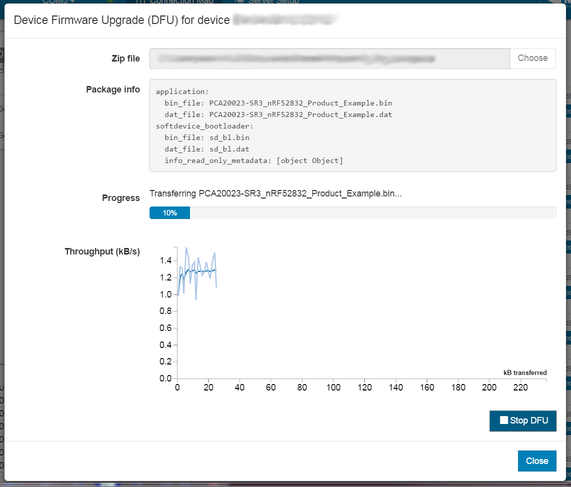Select the application bin_file line
571x487 pixels.
point(278,103)
